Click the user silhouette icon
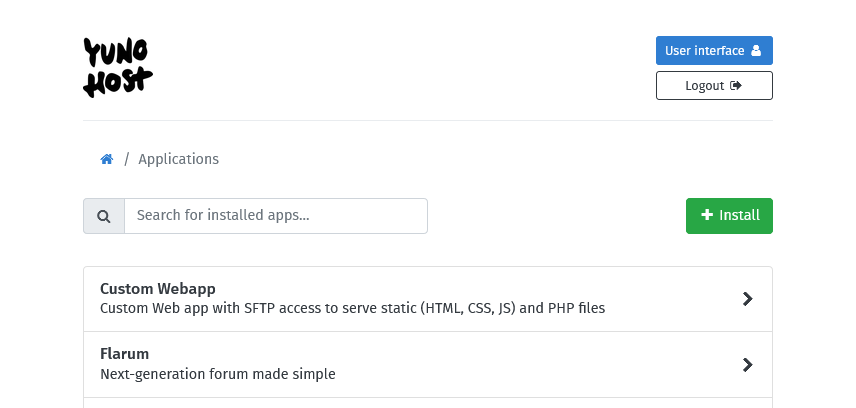This screenshot has width=856, height=408. [x=756, y=51]
